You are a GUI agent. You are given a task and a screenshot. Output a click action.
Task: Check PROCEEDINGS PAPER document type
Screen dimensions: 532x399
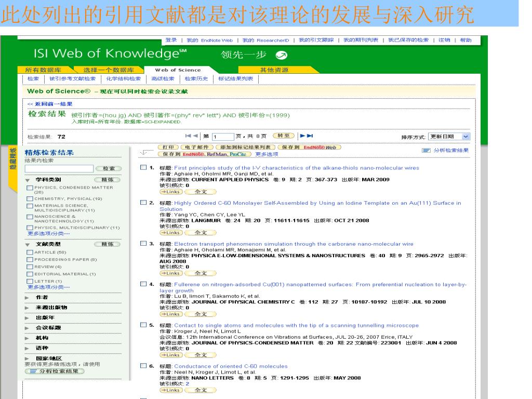click(x=30, y=260)
